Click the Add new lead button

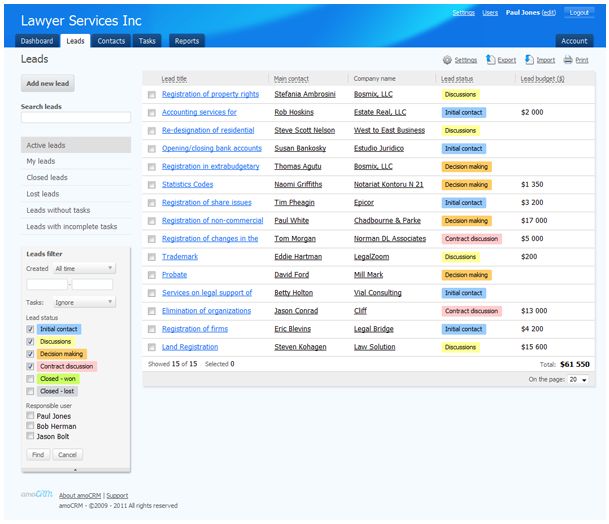[x=47, y=84]
